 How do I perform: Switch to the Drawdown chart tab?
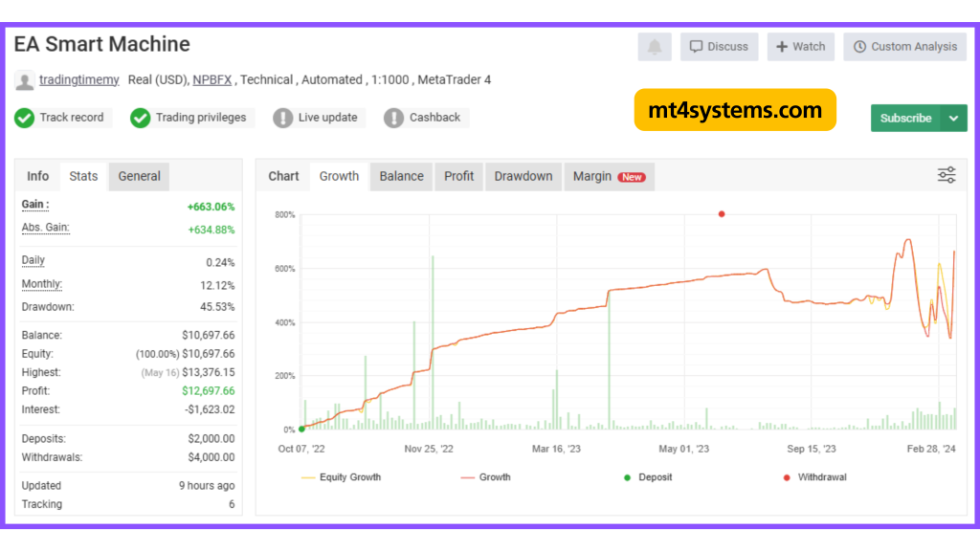[523, 176]
